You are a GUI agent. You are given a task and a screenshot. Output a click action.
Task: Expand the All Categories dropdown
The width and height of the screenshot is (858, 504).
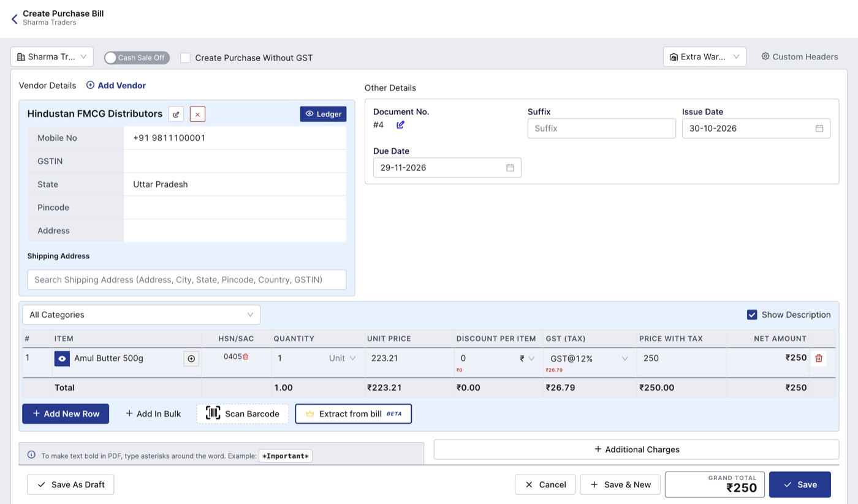point(142,315)
